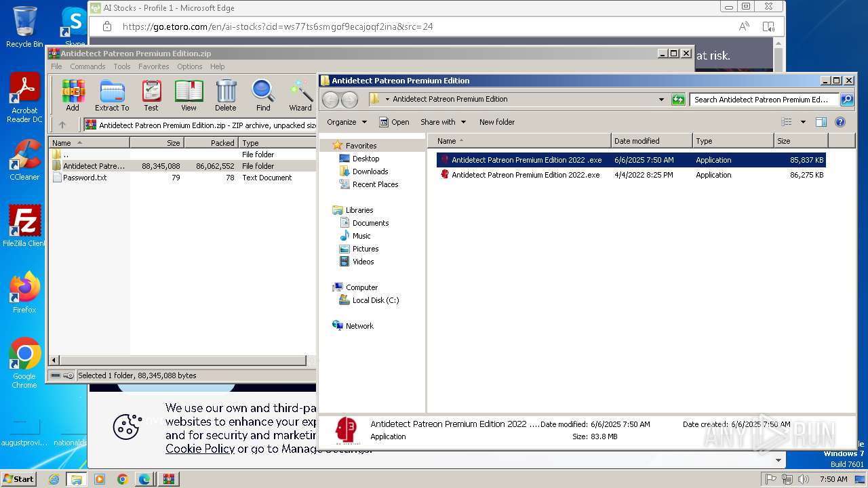Select the CCleaner desktop icon
Screen dimensions: 868x488
click(x=24, y=160)
